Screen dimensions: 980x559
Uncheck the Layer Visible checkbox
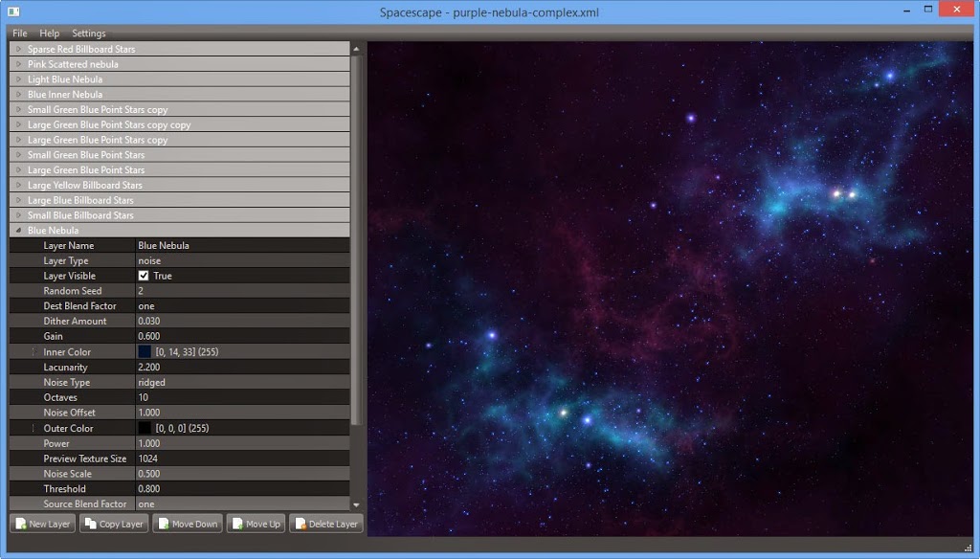(144, 276)
